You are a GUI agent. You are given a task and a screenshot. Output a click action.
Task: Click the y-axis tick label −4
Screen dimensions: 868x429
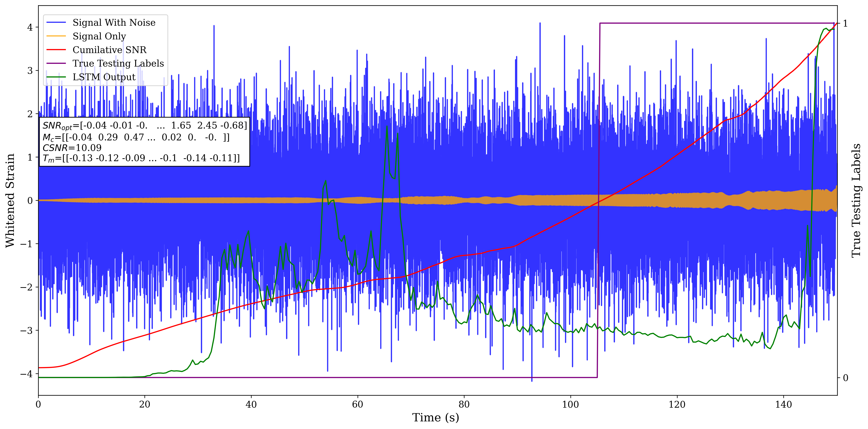point(27,374)
